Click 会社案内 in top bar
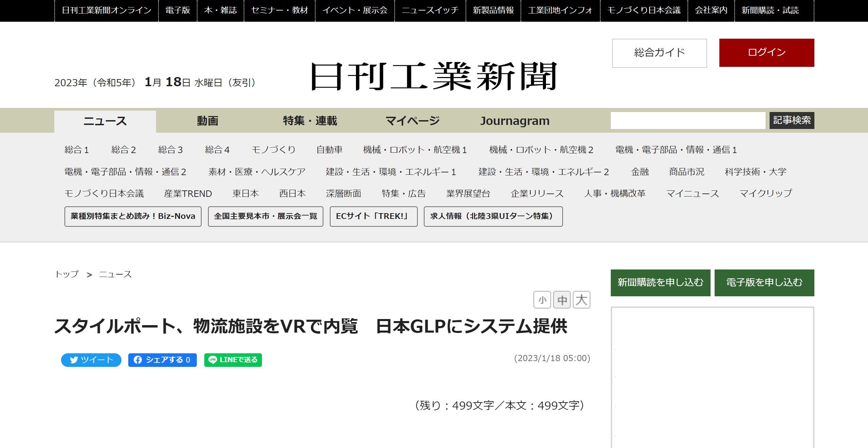The image size is (868, 448). 711,11
